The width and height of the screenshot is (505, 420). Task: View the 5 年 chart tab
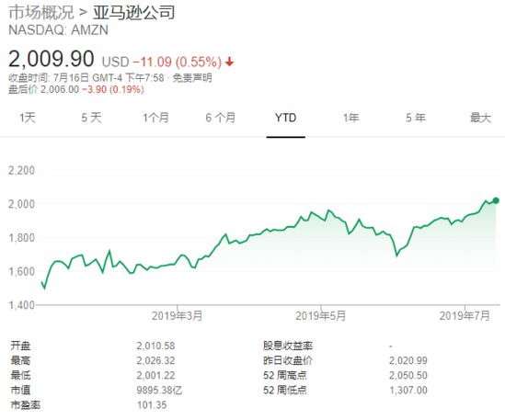pyautogui.click(x=416, y=118)
